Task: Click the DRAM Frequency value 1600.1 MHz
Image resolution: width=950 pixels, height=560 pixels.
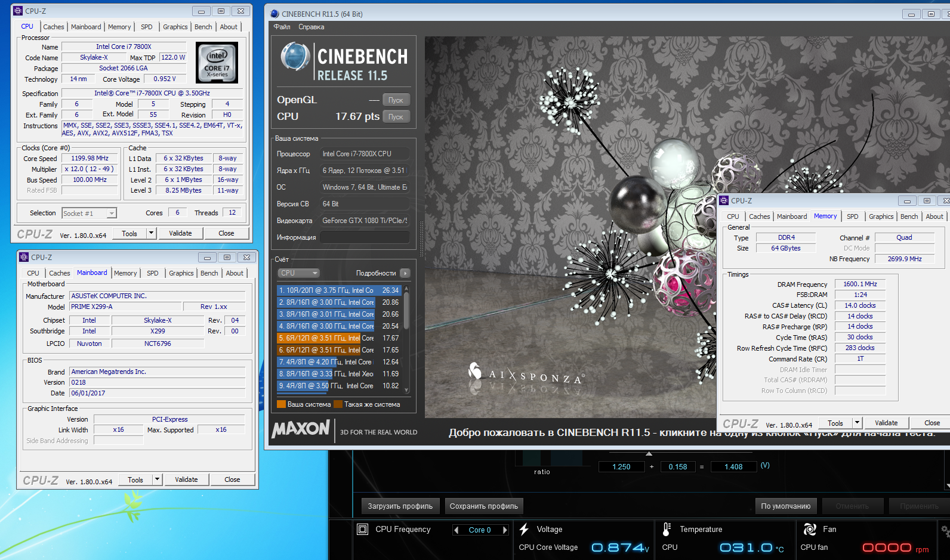Action: (860, 284)
